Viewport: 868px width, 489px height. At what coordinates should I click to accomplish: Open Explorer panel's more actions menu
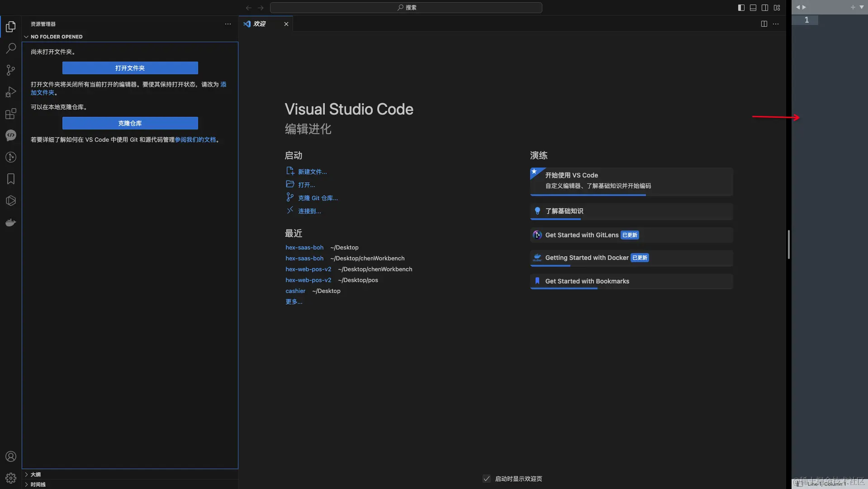[x=228, y=24]
